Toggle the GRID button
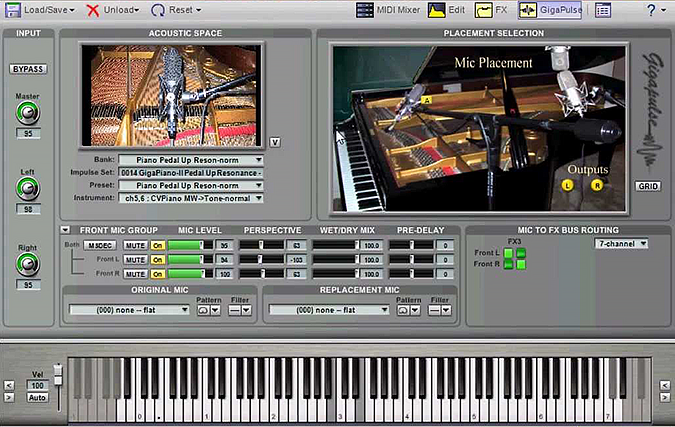The width and height of the screenshot is (675, 427). point(648,186)
